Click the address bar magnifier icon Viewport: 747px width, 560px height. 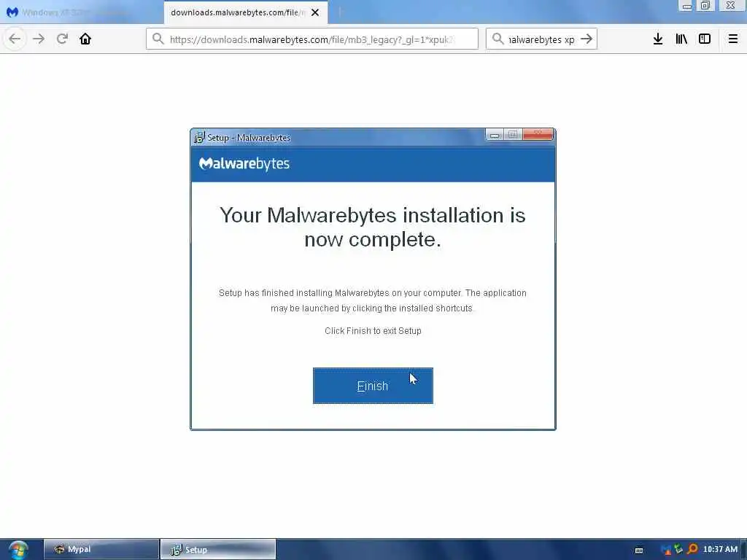tap(158, 39)
